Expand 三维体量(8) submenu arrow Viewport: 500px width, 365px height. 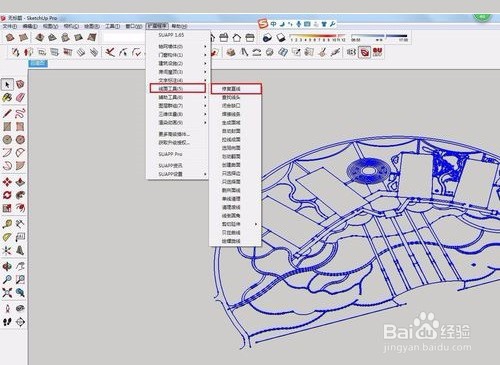tap(205, 114)
